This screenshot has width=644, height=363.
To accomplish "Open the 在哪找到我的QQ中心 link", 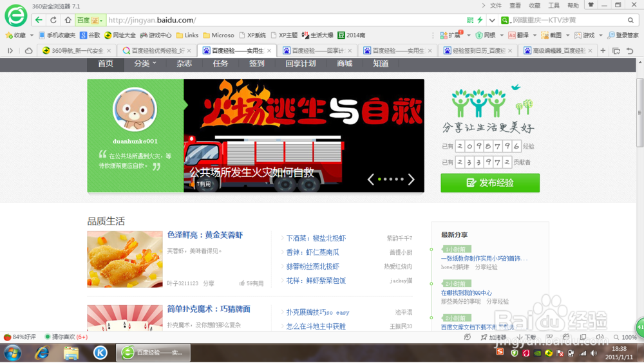I will pyautogui.click(x=466, y=293).
